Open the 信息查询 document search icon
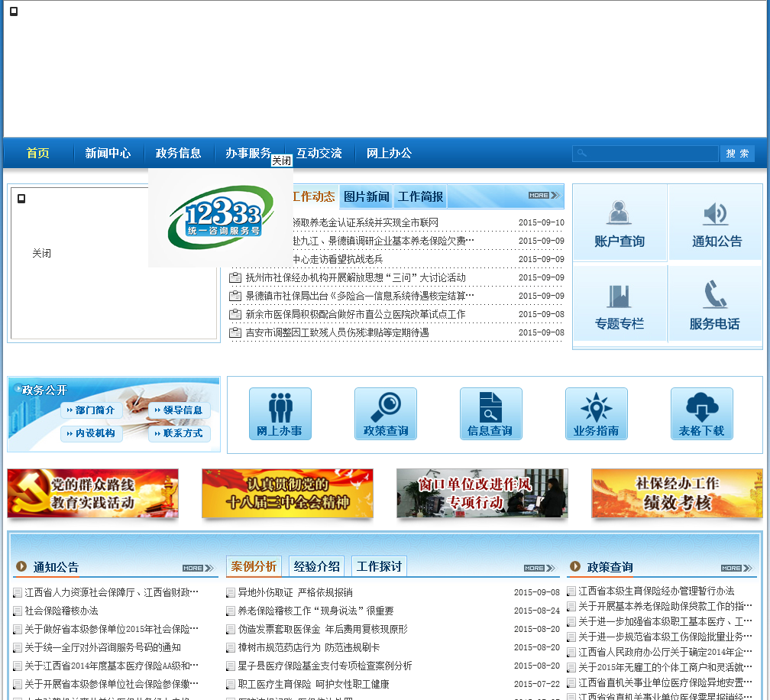Viewport: 770px width, 700px height. pyautogui.click(x=490, y=413)
